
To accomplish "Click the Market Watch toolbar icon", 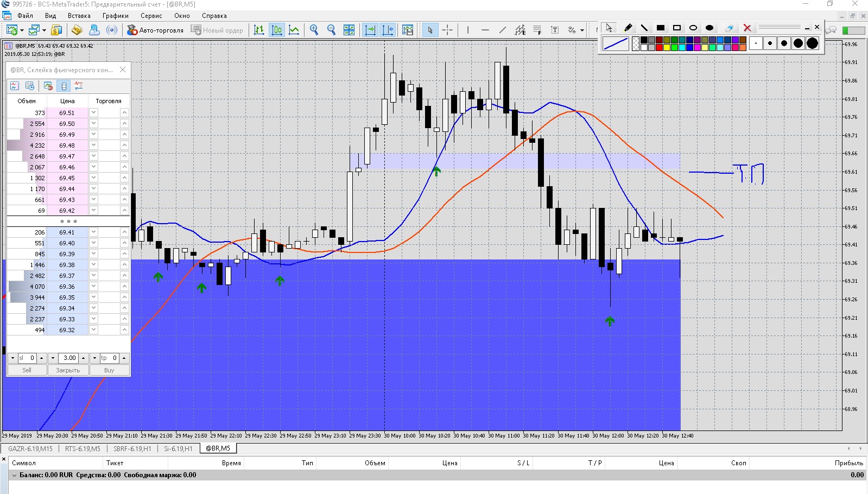I will pyautogui.click(x=56, y=30).
